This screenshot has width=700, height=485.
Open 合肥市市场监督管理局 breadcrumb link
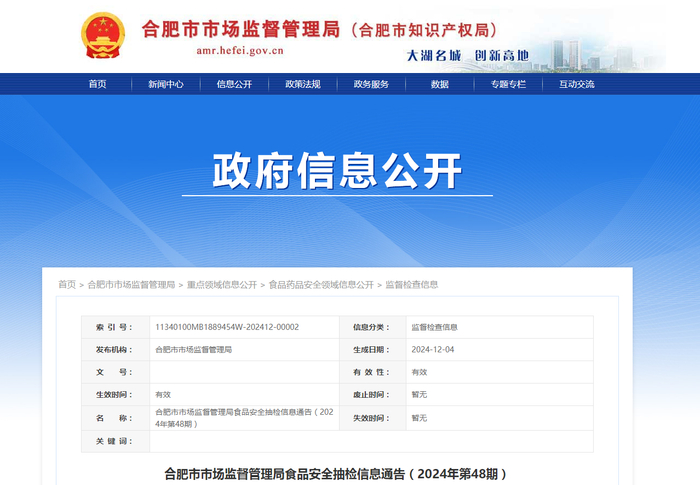click(131, 284)
